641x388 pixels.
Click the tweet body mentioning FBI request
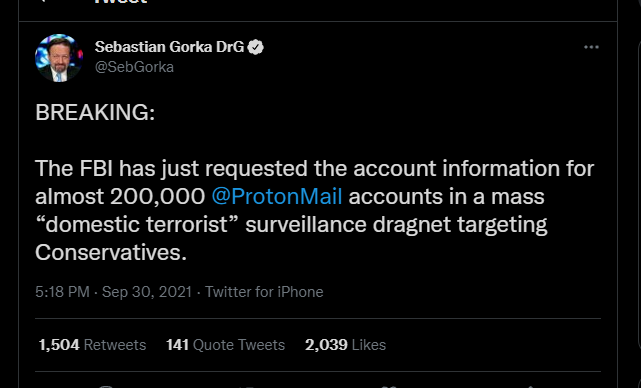point(315,211)
